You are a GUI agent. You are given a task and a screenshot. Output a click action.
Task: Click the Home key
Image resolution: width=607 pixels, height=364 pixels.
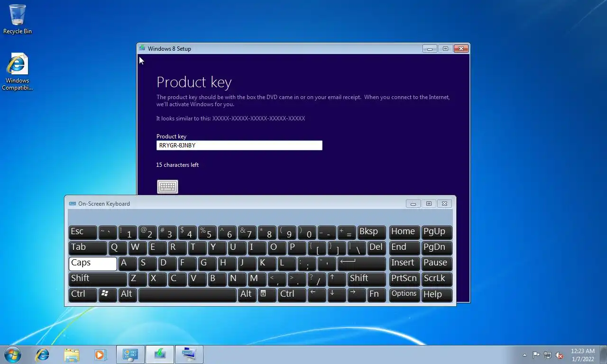click(x=405, y=232)
